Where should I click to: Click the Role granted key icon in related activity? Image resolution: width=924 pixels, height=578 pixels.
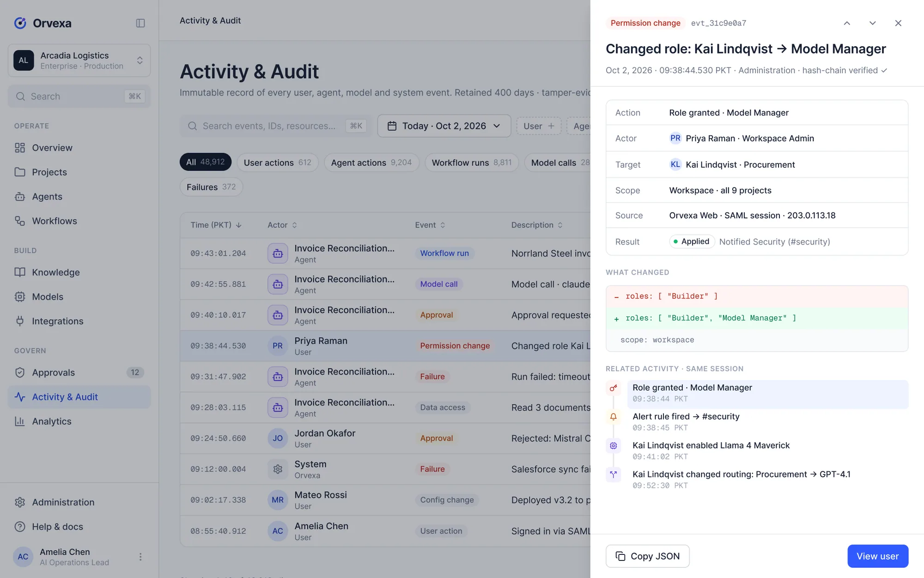tap(614, 388)
